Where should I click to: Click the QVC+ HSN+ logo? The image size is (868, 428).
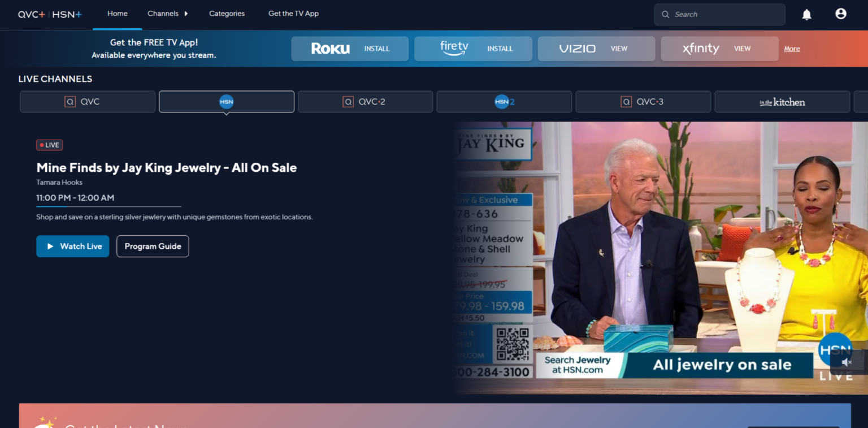[50, 14]
